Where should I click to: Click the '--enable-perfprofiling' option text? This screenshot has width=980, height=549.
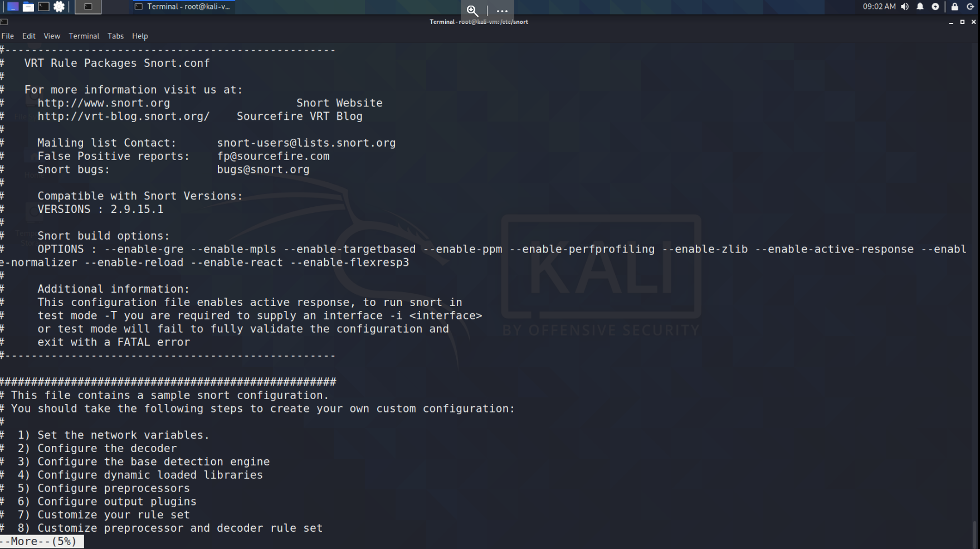[582, 249]
